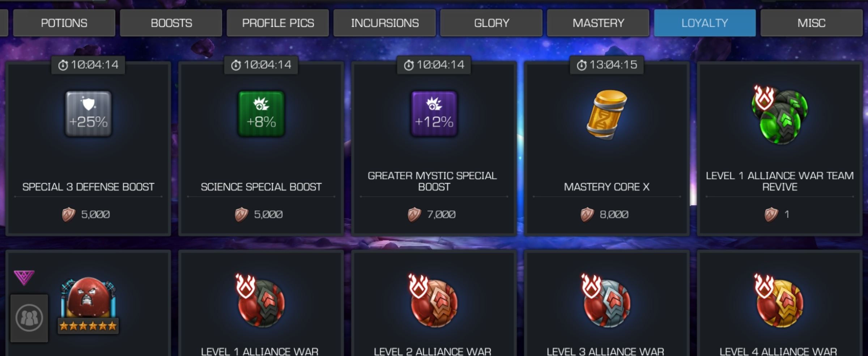Tap the Level 1 Alliance War red revive icon
The image size is (868, 356).
click(x=261, y=301)
